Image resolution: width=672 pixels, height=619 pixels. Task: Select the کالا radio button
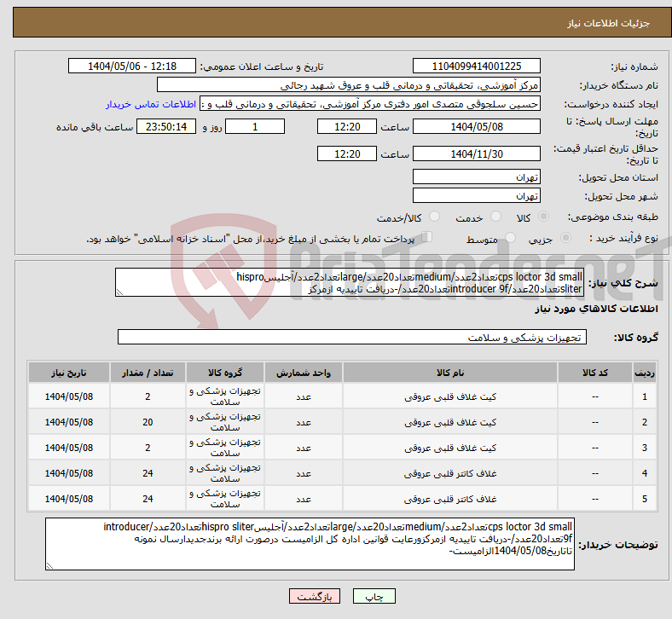point(543,217)
